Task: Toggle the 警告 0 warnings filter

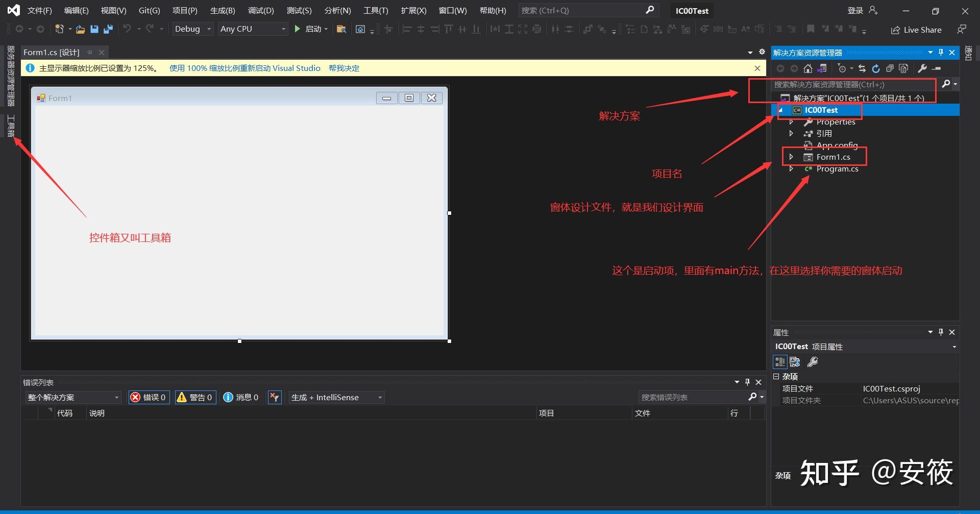Action: click(195, 397)
